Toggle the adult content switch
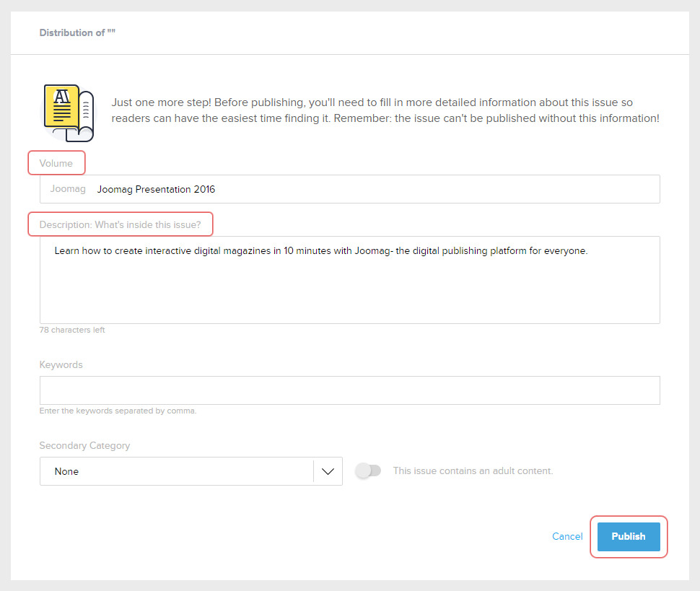This screenshot has height=591, width=700. (x=368, y=470)
